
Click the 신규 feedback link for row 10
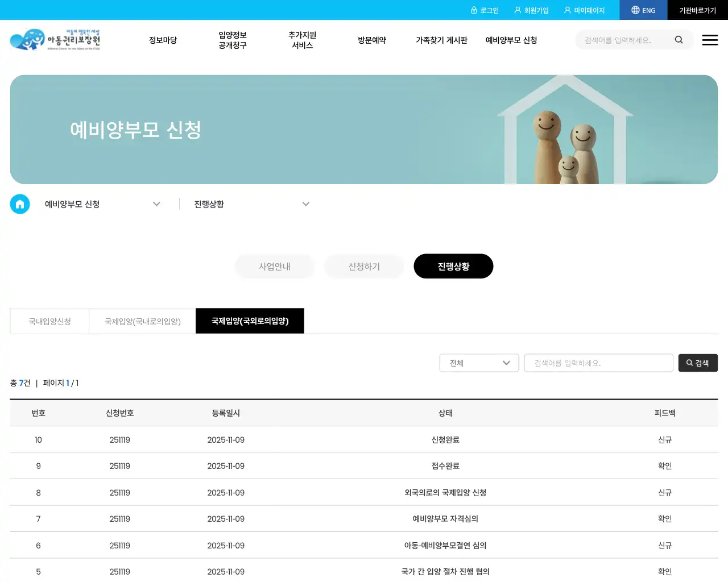pos(664,439)
